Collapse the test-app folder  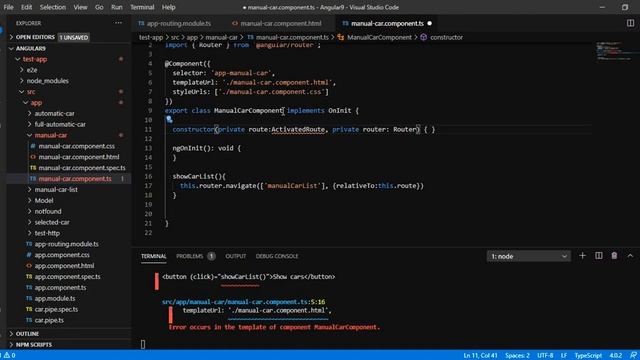click(x=35, y=59)
